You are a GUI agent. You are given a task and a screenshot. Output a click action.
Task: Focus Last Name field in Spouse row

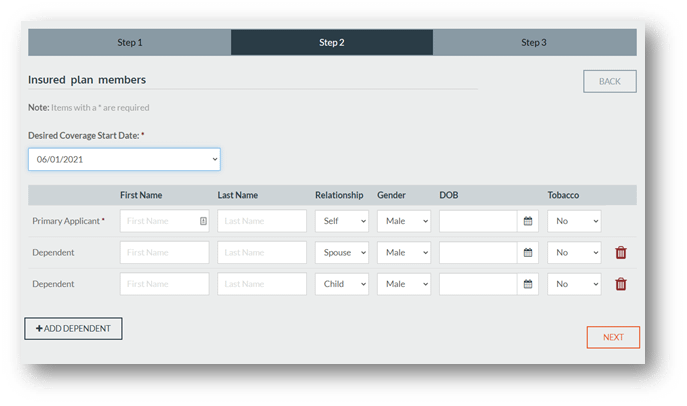click(262, 253)
